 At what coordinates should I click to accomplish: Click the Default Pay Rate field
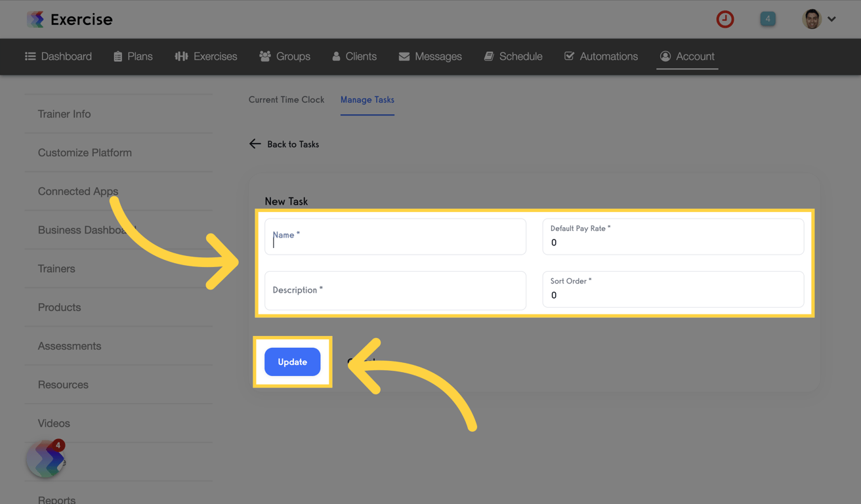[x=673, y=235]
